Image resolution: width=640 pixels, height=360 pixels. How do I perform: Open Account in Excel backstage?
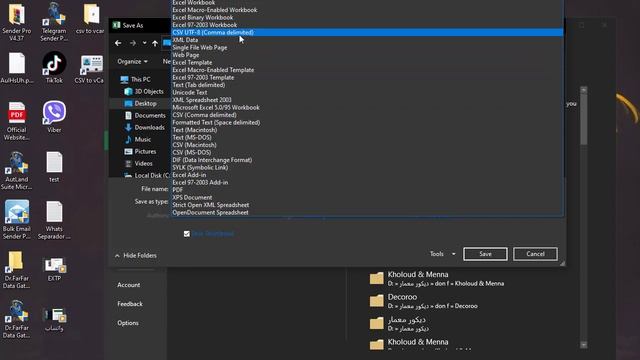(x=129, y=285)
